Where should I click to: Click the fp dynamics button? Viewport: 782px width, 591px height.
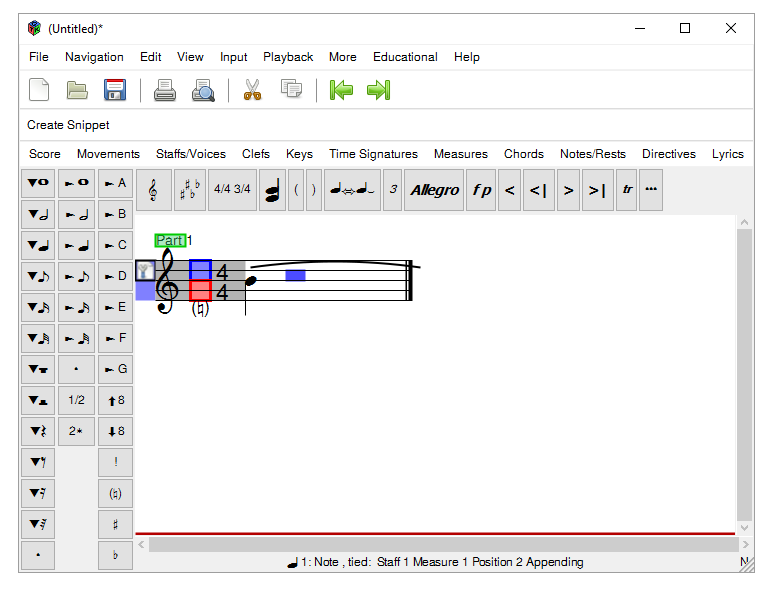tap(482, 190)
